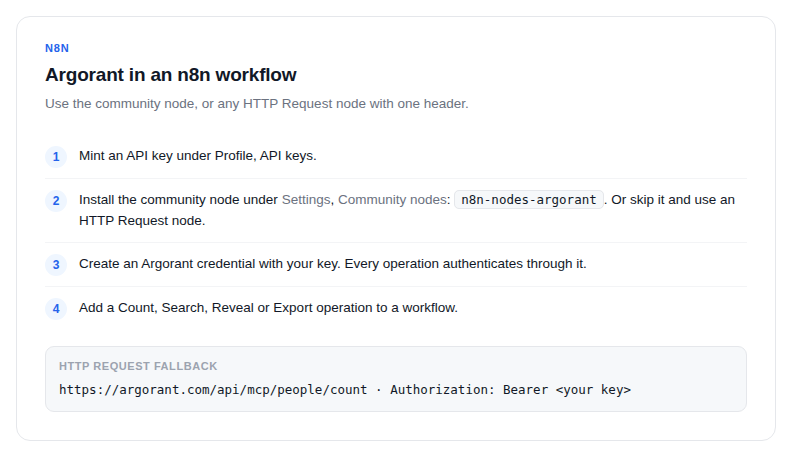The height and width of the screenshot is (457, 792).
Task: Click step 1 text 'Mint an API key under Profile'
Action: [x=197, y=156]
